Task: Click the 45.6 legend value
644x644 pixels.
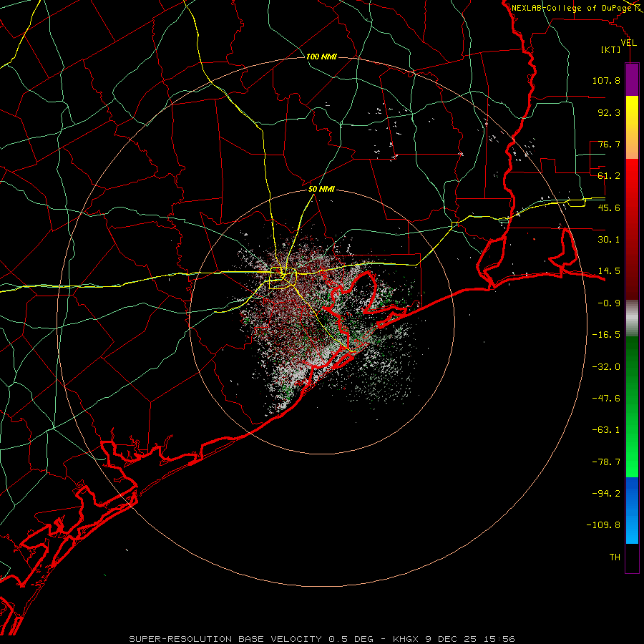Action: [x=609, y=208]
